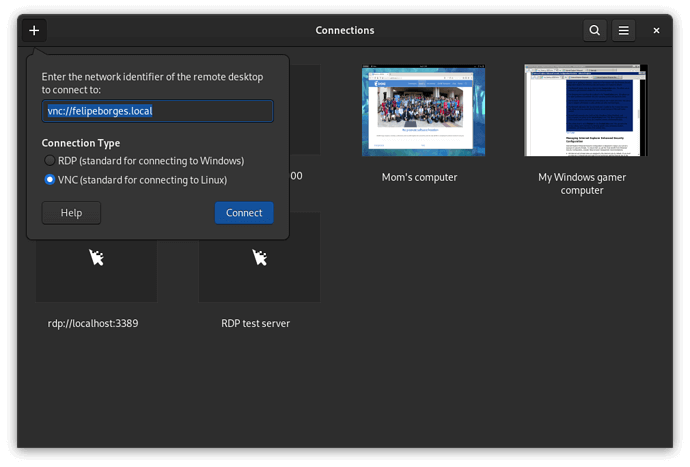Click the cursor icon on the RDP test server tile
The height and width of the screenshot is (467, 690).
(259, 258)
